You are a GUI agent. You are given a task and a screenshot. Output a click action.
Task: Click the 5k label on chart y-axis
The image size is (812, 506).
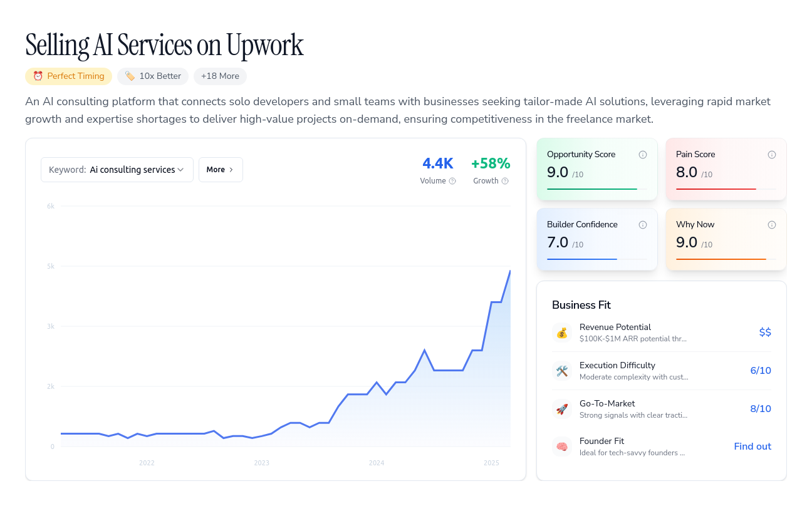(51, 266)
